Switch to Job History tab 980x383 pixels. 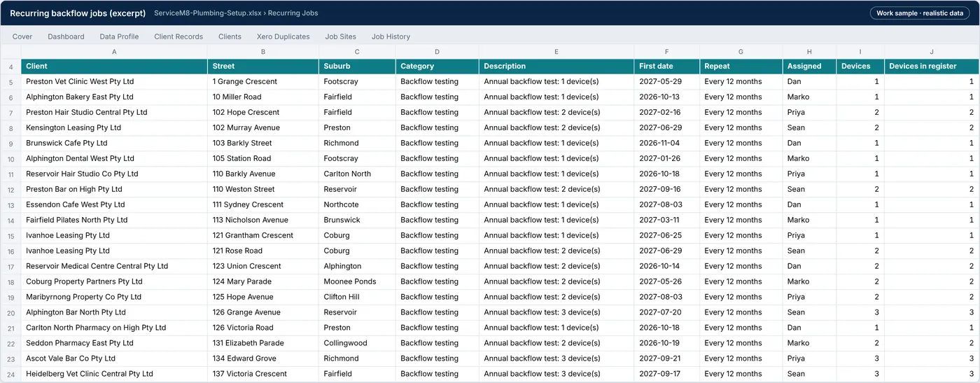click(391, 36)
